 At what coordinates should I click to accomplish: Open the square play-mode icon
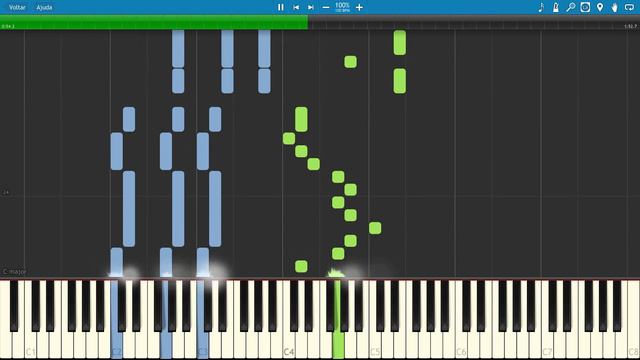pos(585,7)
